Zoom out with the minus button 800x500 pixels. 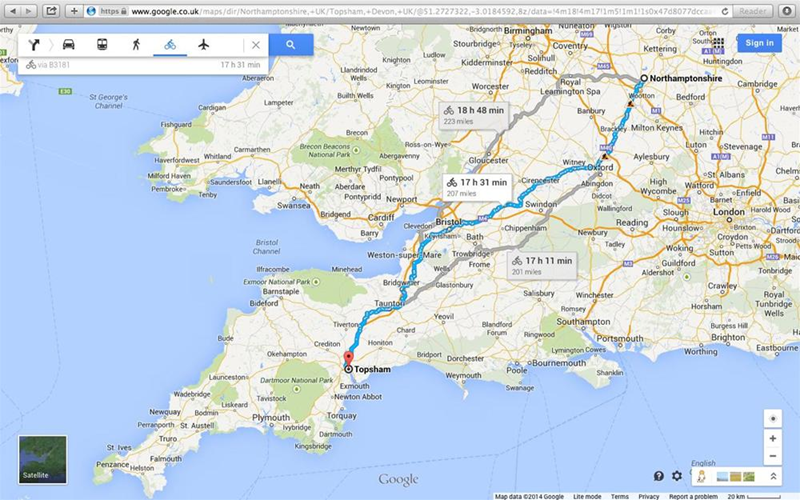772,456
